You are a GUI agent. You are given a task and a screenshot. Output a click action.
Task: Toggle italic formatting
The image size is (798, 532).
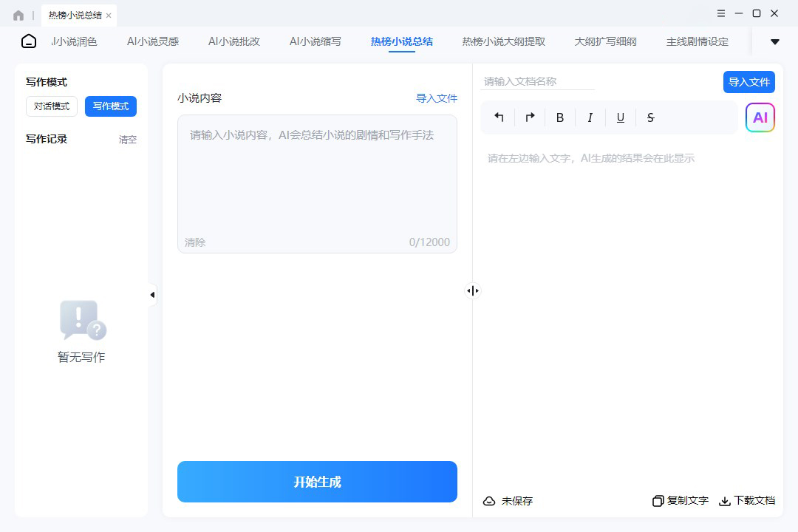590,117
